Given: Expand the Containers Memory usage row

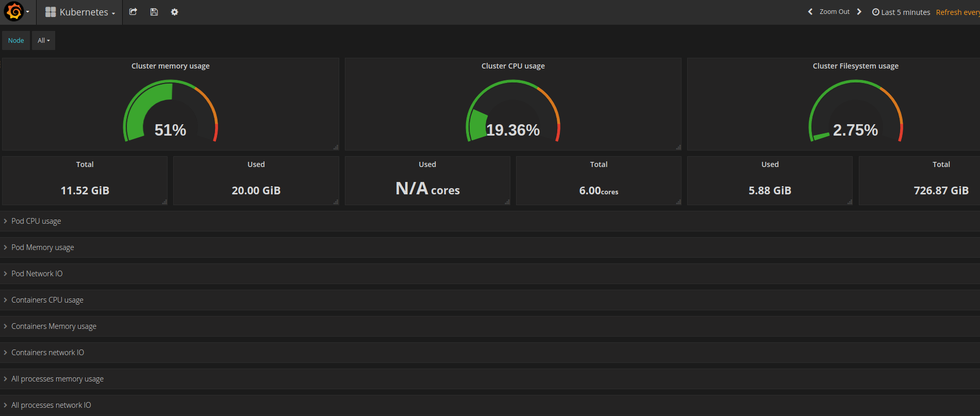Looking at the screenshot, I should [x=490, y=326].
